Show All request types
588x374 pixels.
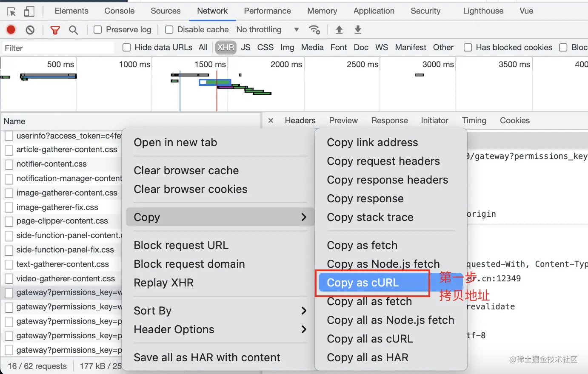pos(203,48)
